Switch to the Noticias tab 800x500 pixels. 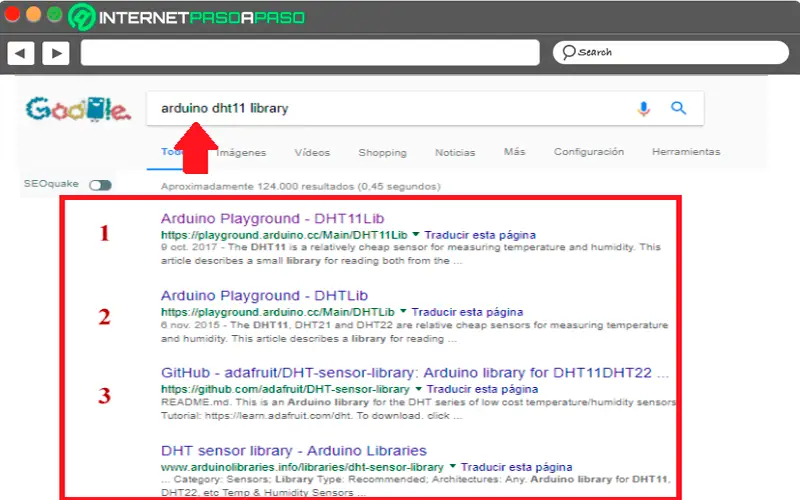pyautogui.click(x=455, y=153)
